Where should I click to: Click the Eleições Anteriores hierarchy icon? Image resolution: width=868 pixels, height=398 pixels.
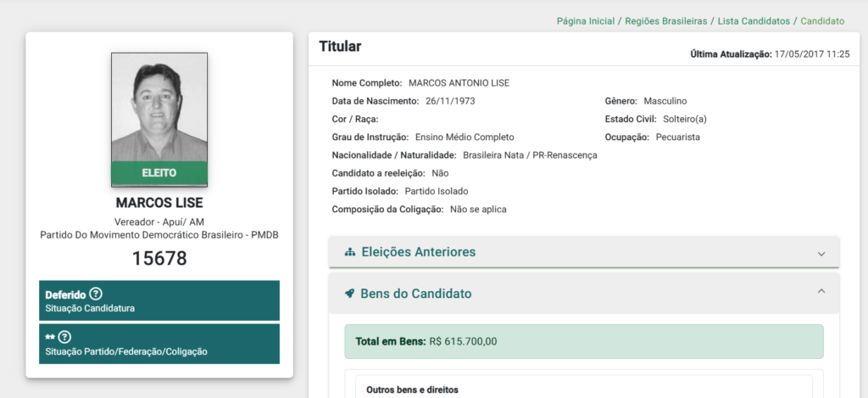click(x=350, y=252)
